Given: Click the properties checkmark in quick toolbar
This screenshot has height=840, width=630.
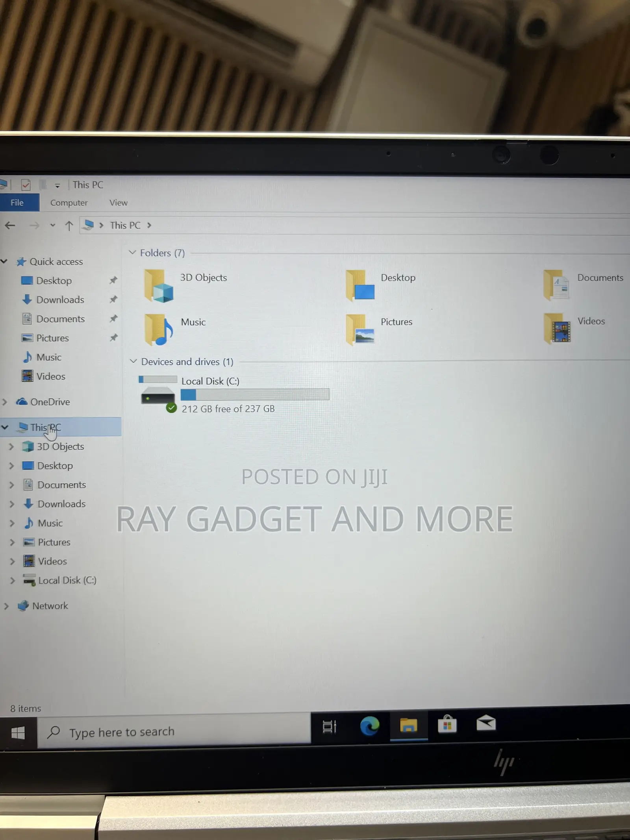Looking at the screenshot, I should coord(26,185).
